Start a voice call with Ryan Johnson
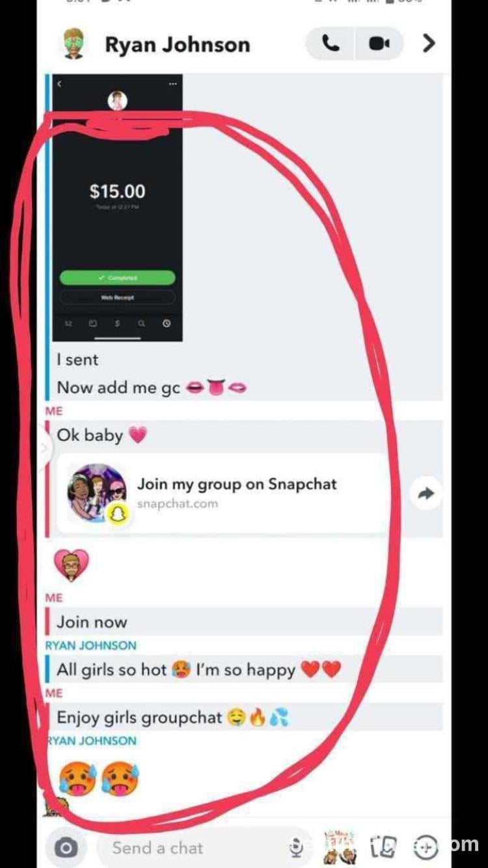This screenshot has width=488, height=868. click(x=331, y=44)
